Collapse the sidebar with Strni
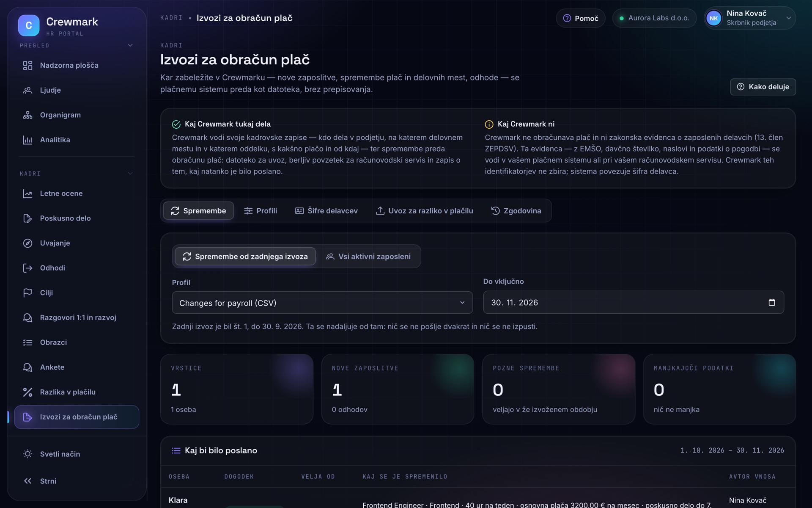 [x=77, y=481]
